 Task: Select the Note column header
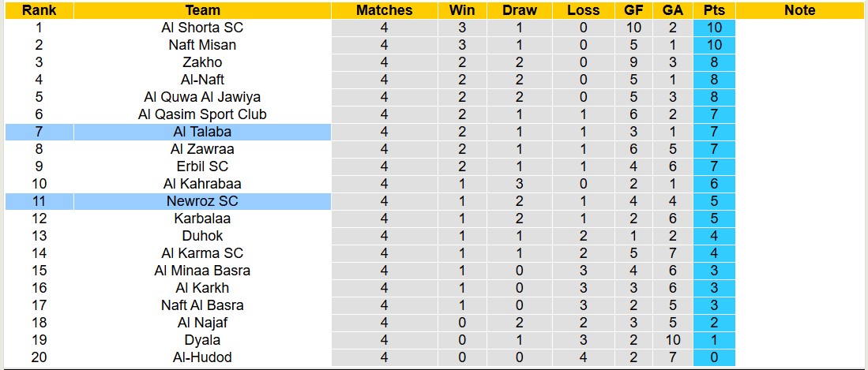(x=799, y=10)
